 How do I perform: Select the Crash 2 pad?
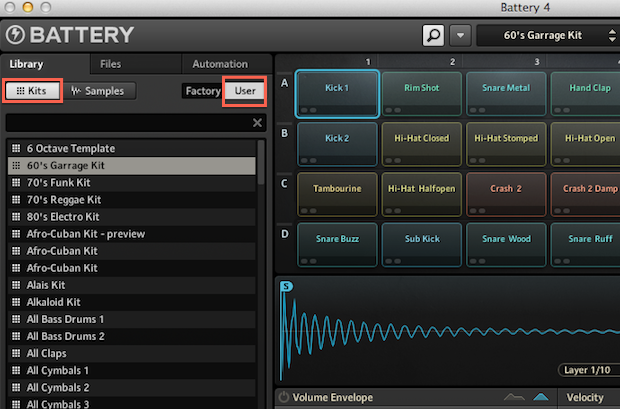tap(506, 194)
